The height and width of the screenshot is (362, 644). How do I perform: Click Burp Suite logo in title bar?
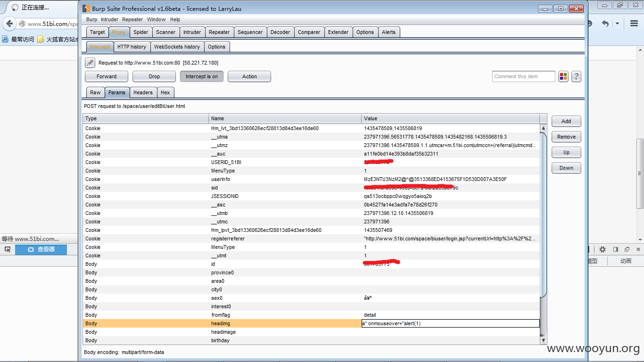click(x=86, y=8)
